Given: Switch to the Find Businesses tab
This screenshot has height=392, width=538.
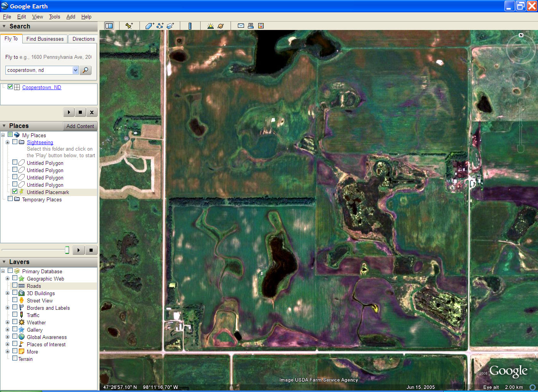Looking at the screenshot, I should 45,39.
